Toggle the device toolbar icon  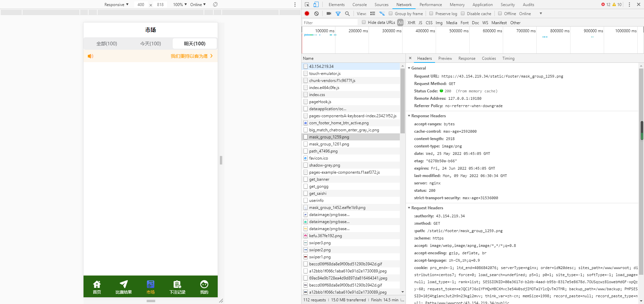[x=316, y=4]
